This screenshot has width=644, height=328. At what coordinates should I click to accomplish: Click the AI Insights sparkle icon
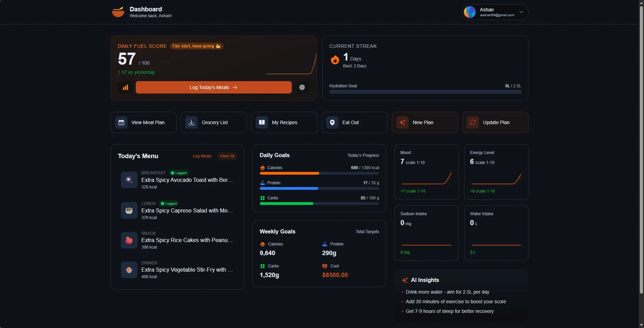coord(404,280)
